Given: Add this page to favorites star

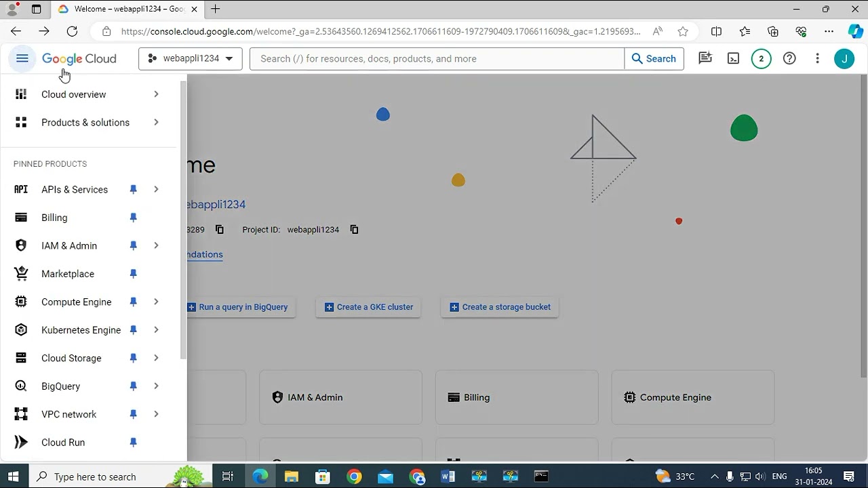Looking at the screenshot, I should click(x=683, y=31).
